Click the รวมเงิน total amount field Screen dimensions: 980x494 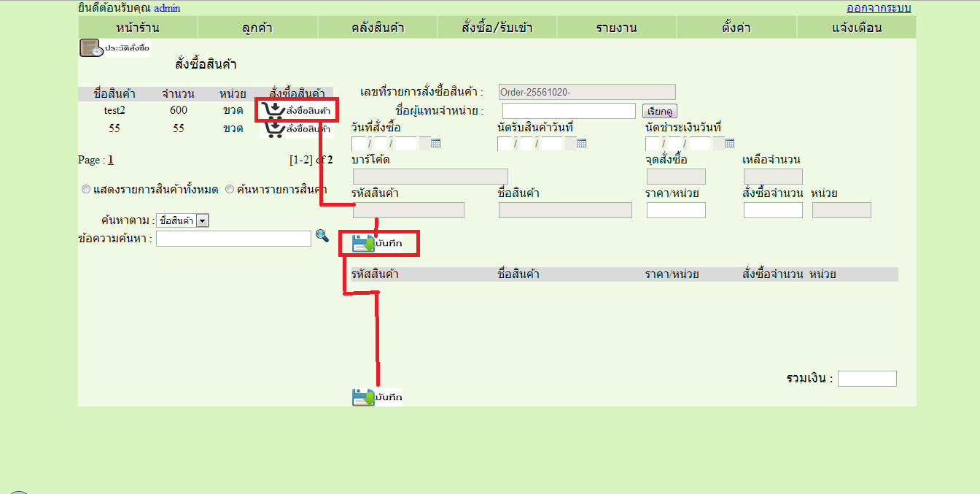click(x=867, y=379)
